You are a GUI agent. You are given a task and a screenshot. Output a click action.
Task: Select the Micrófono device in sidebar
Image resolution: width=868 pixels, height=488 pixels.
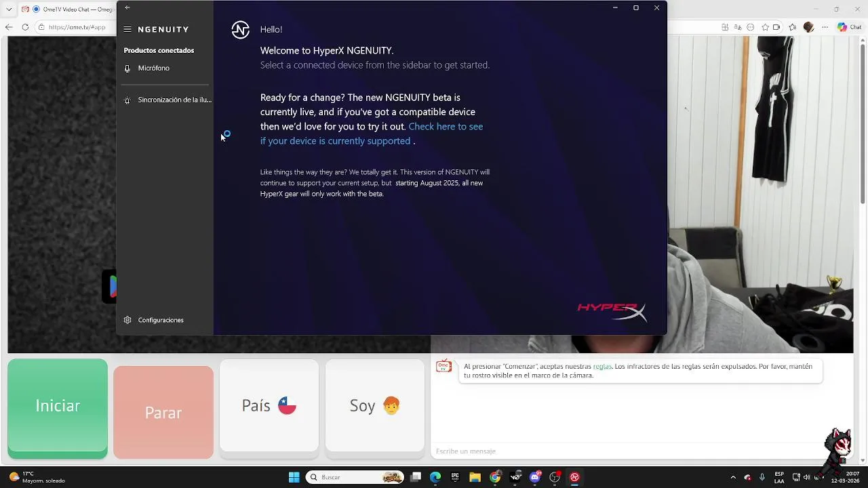(165, 68)
